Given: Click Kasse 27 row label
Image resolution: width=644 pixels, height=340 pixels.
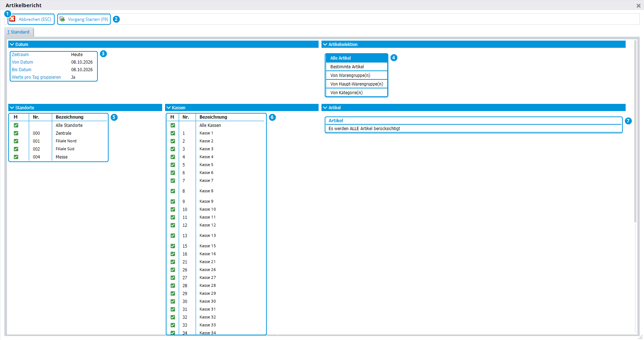Looking at the screenshot, I should [x=208, y=278].
